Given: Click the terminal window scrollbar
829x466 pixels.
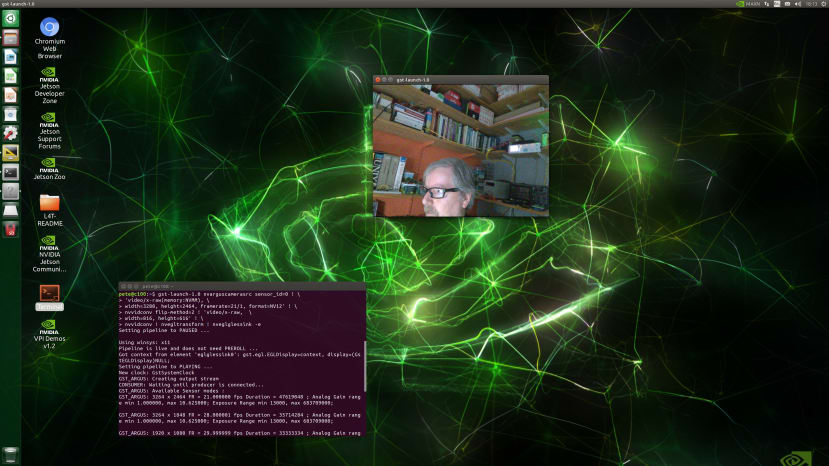Looking at the screenshot, I should [x=365, y=366].
